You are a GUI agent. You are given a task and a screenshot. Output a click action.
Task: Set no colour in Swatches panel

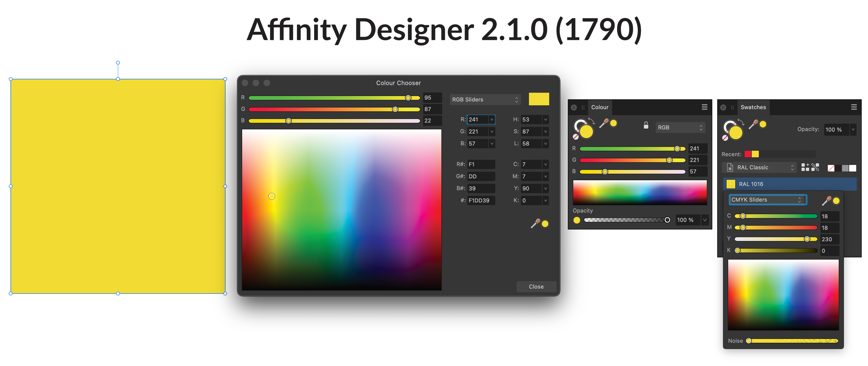725,138
